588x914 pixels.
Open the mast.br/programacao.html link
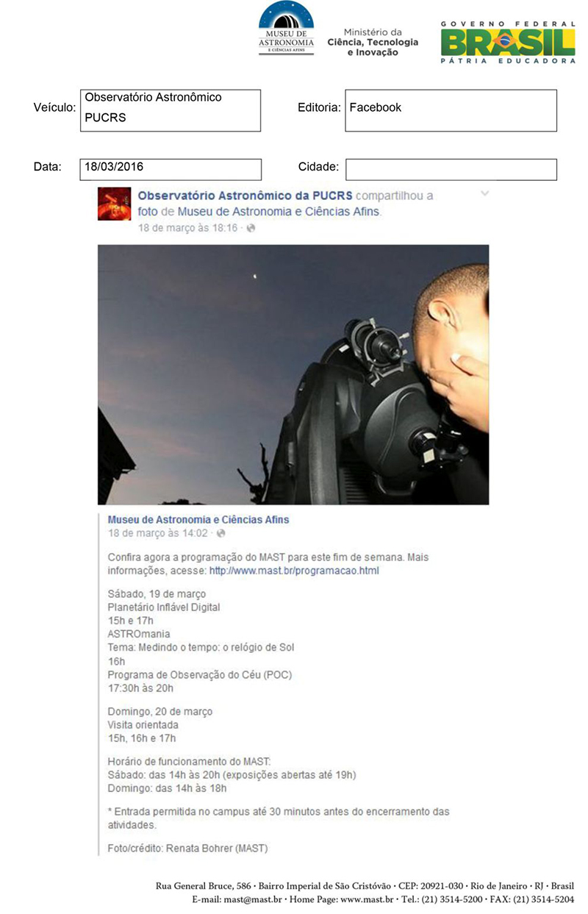(294, 570)
